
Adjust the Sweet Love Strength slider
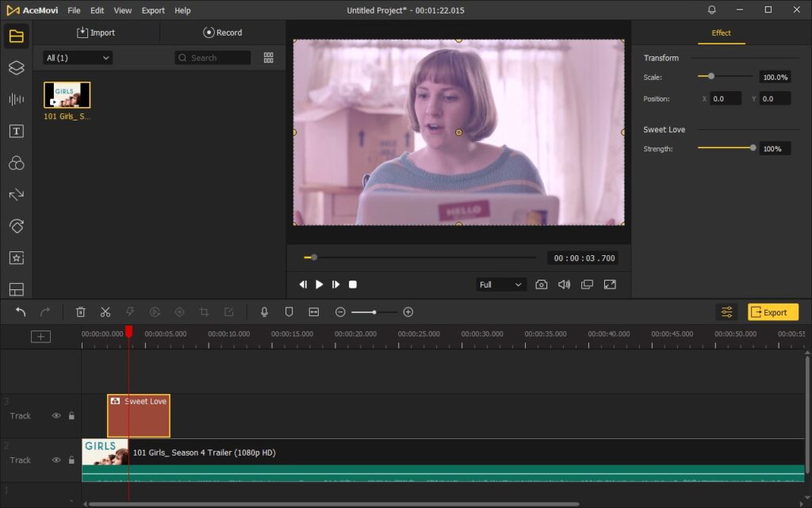(753, 147)
